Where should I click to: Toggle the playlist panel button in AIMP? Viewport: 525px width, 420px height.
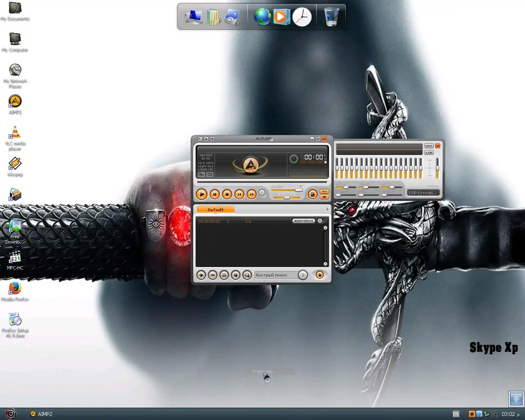313,194
